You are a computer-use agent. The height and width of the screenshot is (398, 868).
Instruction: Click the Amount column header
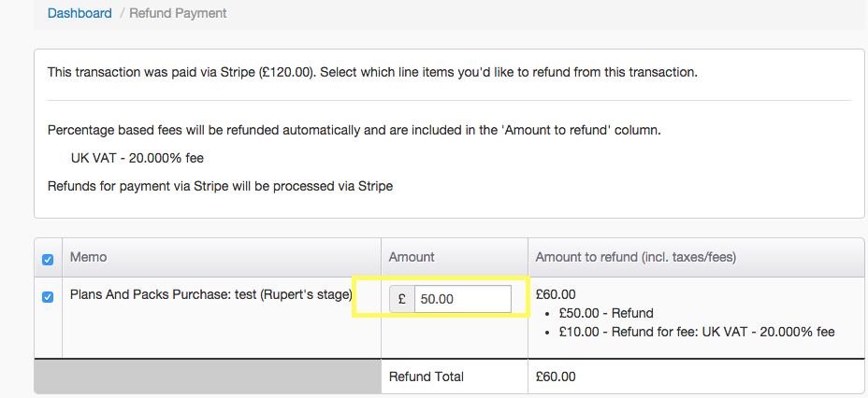[x=412, y=257]
